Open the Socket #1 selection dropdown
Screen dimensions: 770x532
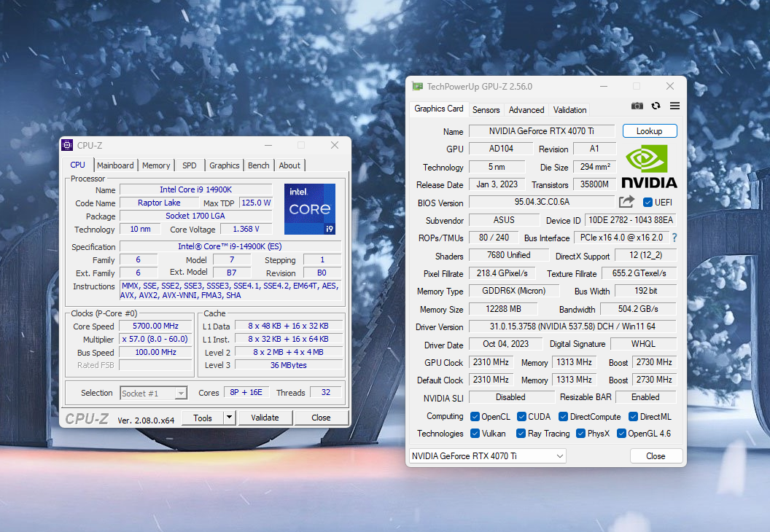(154, 393)
